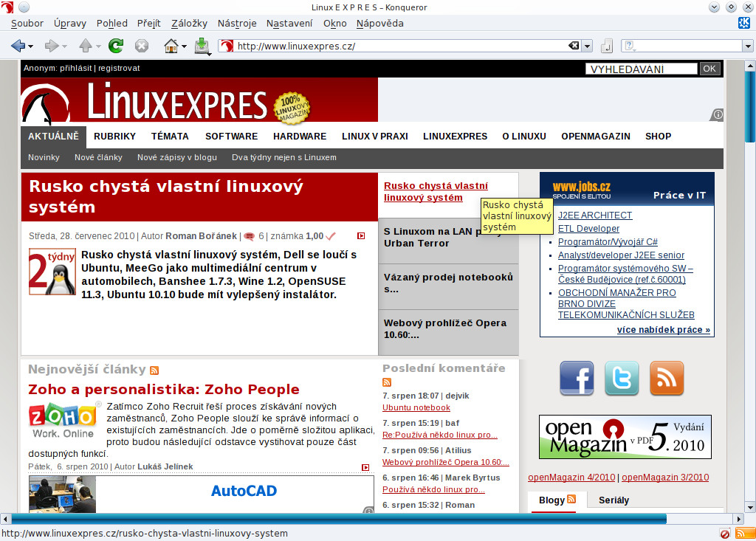The height and width of the screenshot is (541, 756).
Task: Open the openMagazin 4/2010 link
Action: [571, 478]
